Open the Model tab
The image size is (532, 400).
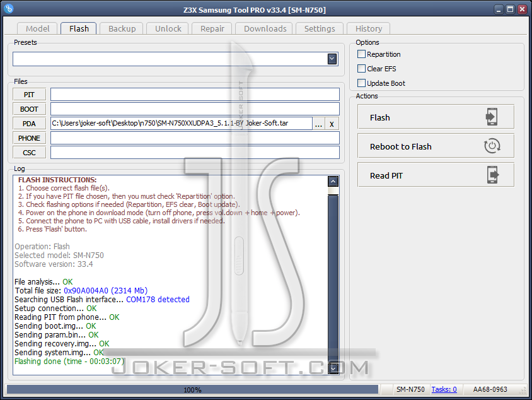pyautogui.click(x=38, y=28)
